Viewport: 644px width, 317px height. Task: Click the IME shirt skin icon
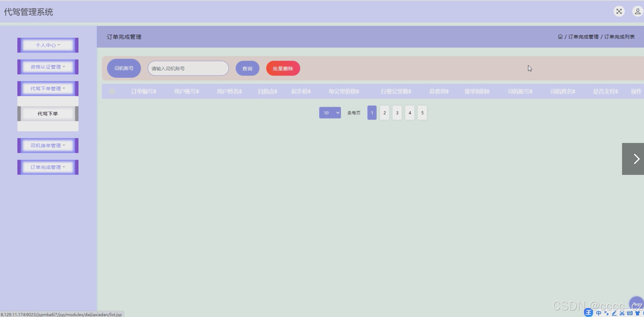[x=637, y=313]
